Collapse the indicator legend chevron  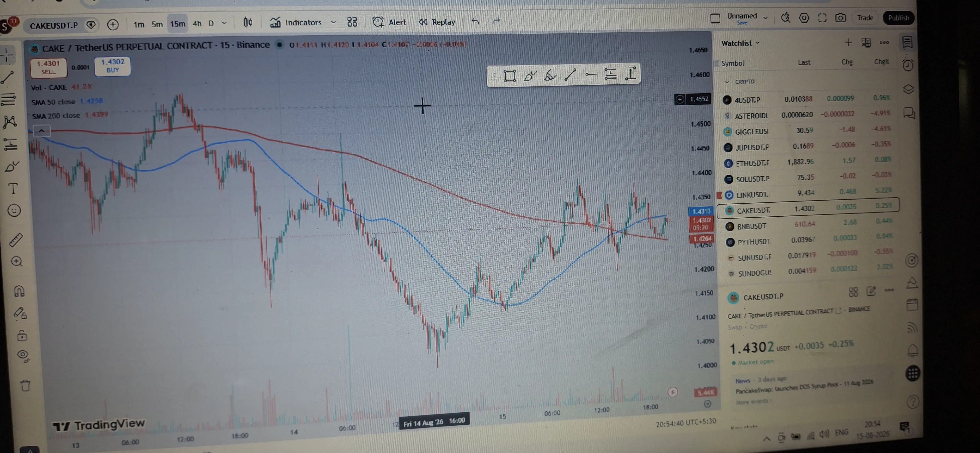tap(42, 131)
